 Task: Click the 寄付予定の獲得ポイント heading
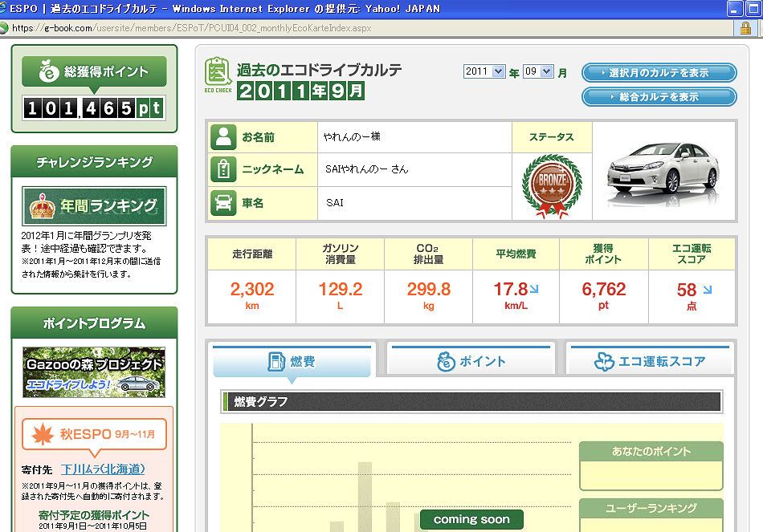click(x=94, y=514)
